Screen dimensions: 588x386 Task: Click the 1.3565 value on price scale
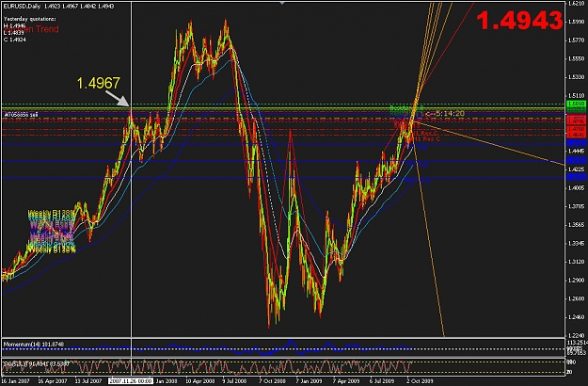(x=577, y=225)
